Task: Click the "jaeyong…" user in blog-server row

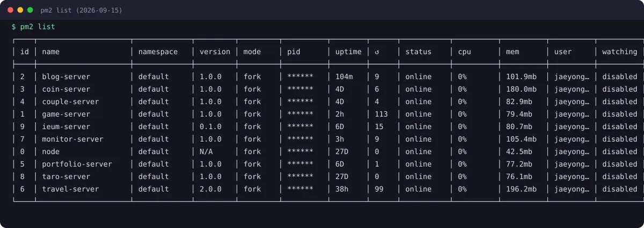Action: 572,77
